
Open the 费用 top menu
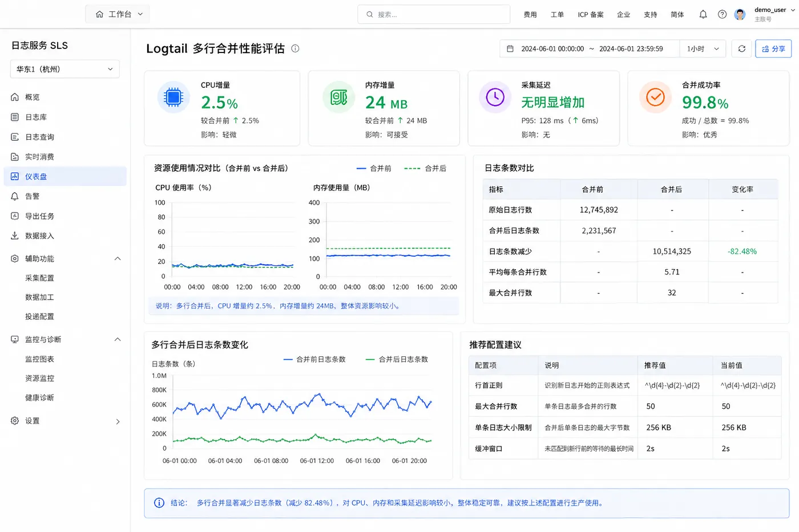[x=530, y=15]
